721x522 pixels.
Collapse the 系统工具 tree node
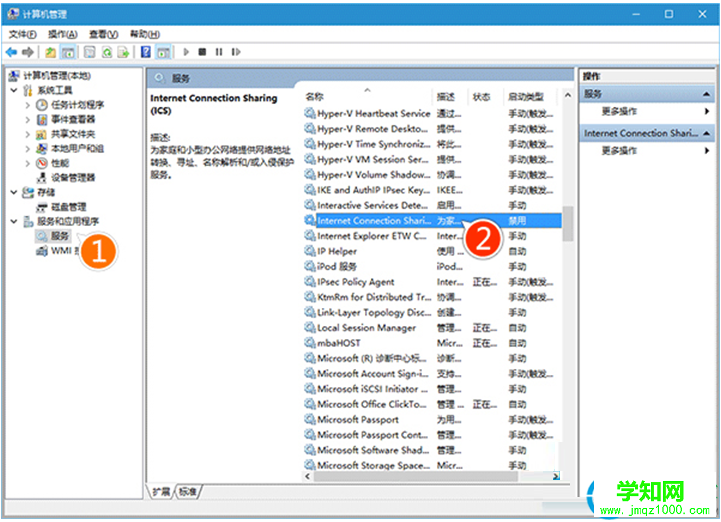coord(14,90)
